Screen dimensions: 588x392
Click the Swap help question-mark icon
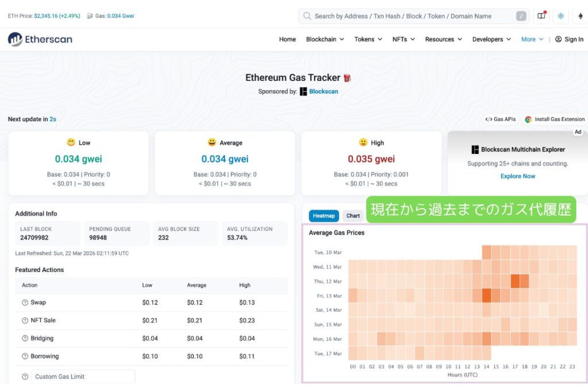click(25, 302)
